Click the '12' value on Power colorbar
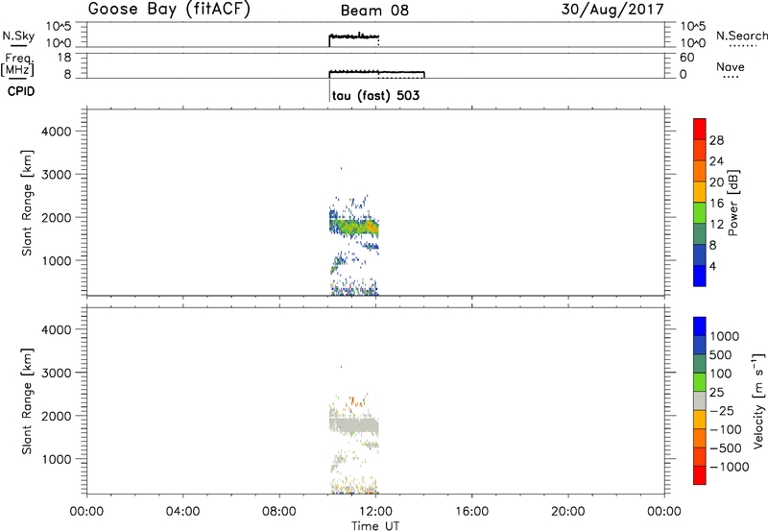 716,225
